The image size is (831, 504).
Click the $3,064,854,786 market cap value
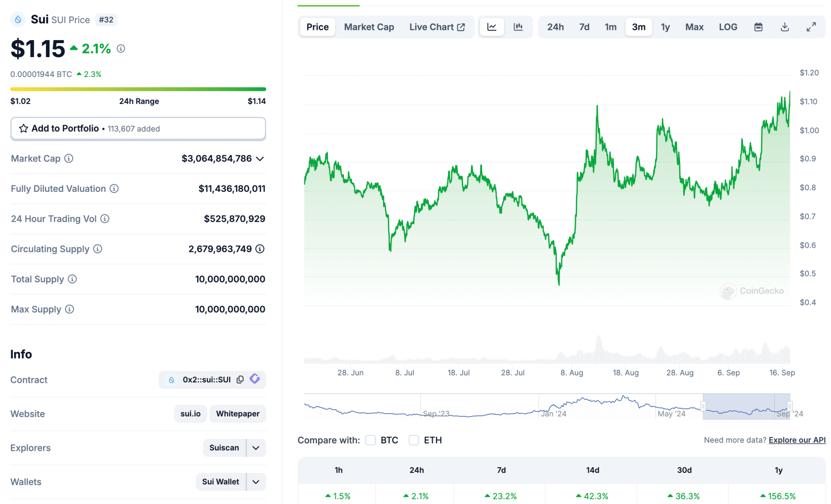(217, 159)
